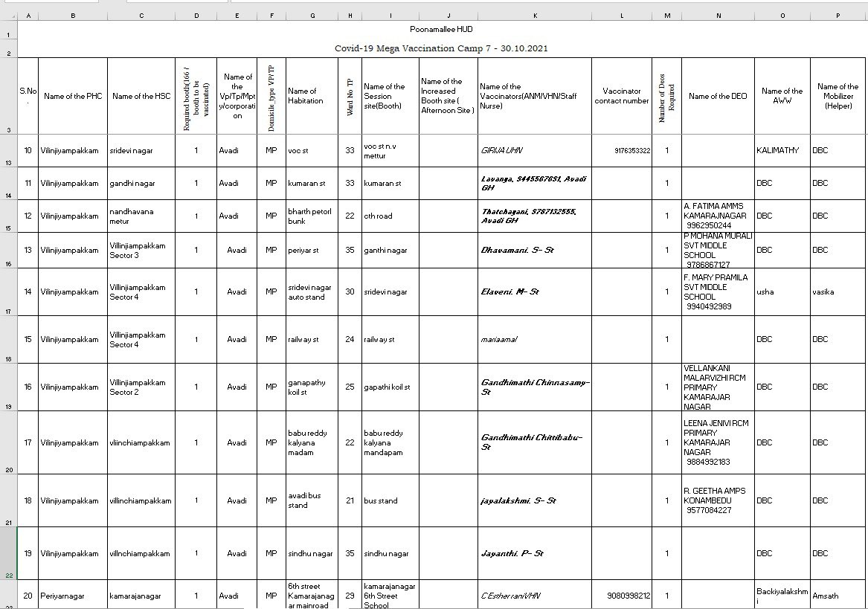Click the 'Name of the PHC' header cell
Screen dimensions: 868x609
point(72,96)
